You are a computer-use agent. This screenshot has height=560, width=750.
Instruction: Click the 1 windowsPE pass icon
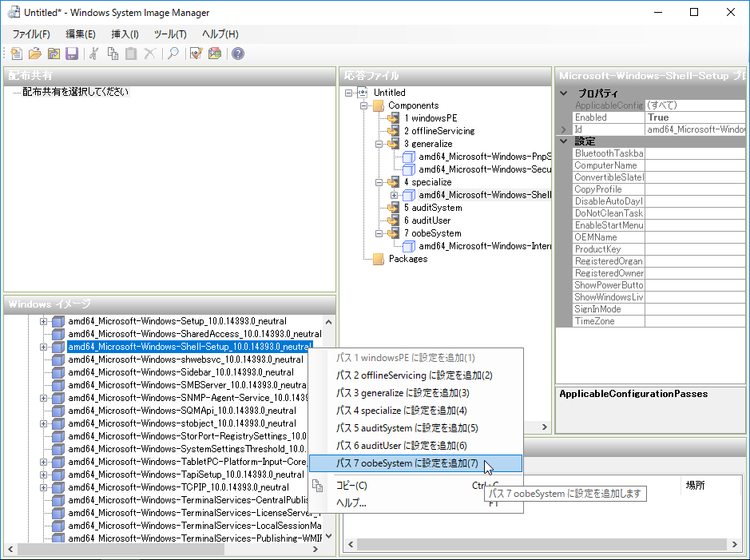[x=393, y=118]
